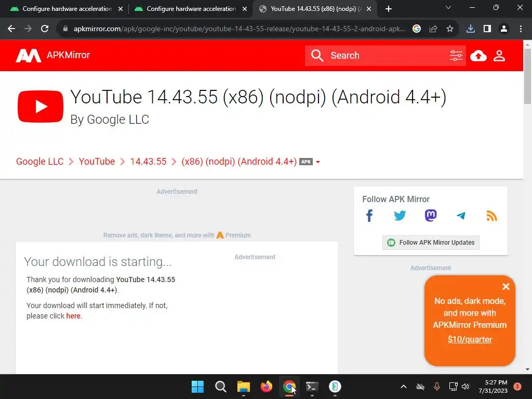
Task: Click Follow APK Mirror Updates button
Action: 431,243
